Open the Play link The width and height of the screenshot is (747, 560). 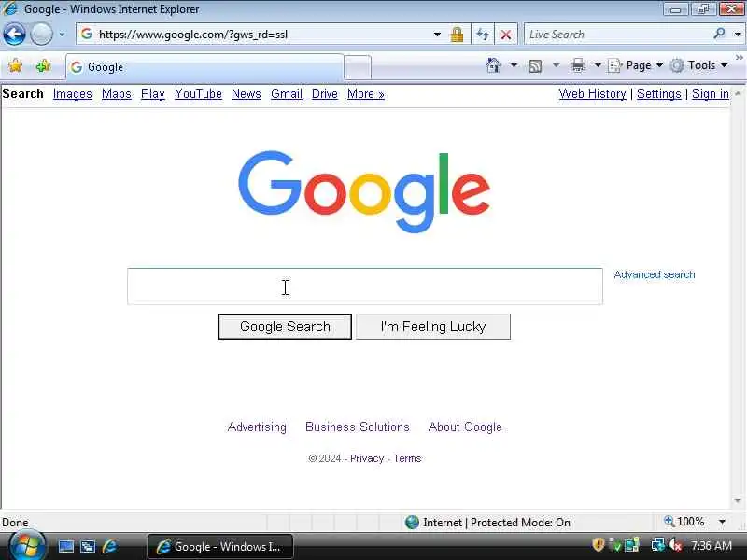point(152,94)
